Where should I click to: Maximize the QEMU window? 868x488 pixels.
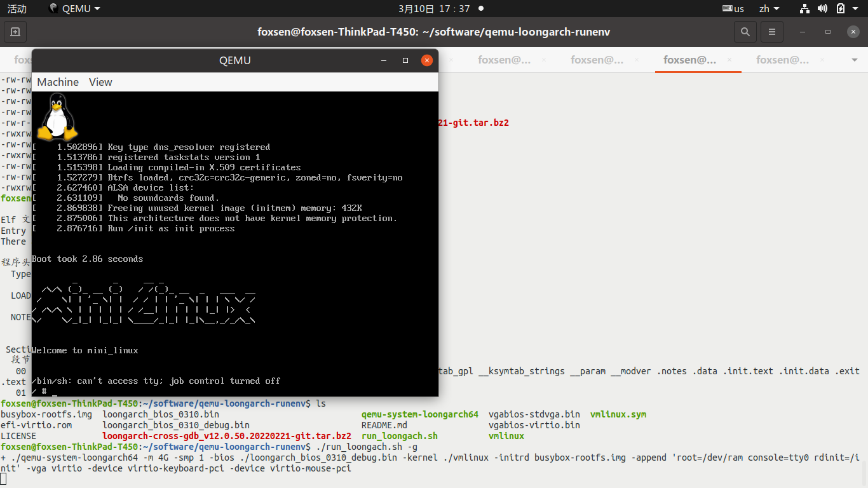(x=405, y=60)
